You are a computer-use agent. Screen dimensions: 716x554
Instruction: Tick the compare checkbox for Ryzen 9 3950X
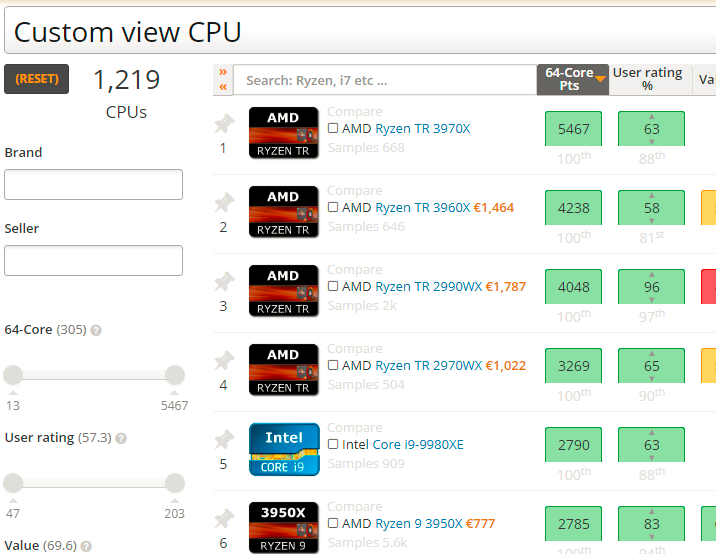[333, 523]
